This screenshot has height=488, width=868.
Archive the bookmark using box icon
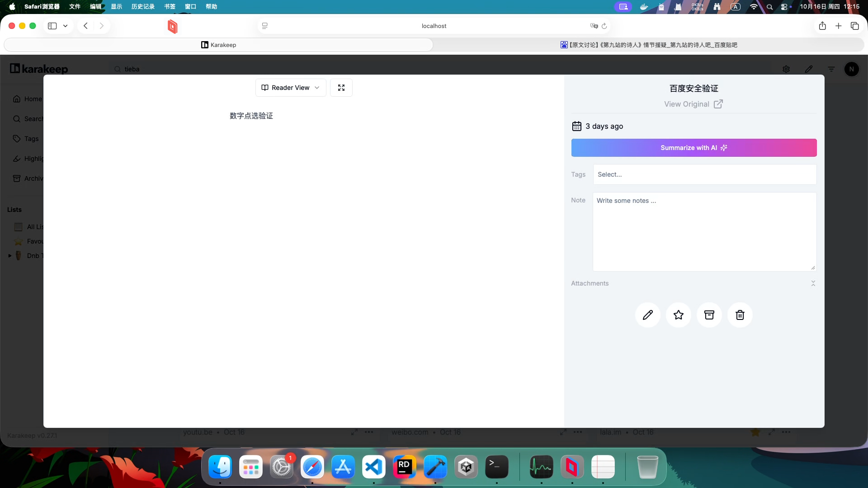pos(709,315)
